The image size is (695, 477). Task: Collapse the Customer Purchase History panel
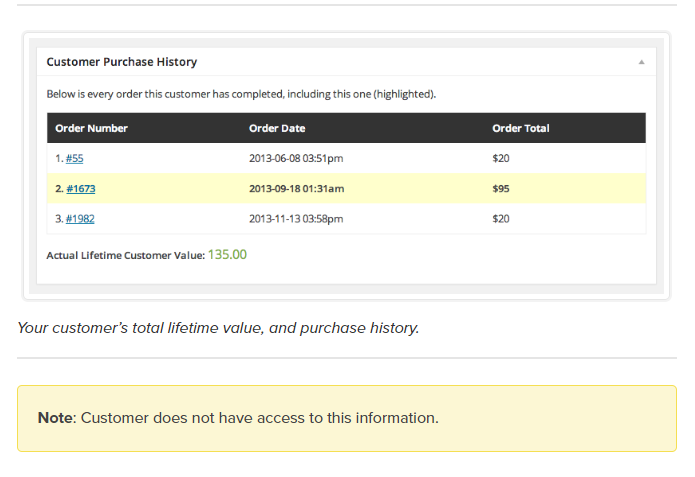pos(641,62)
